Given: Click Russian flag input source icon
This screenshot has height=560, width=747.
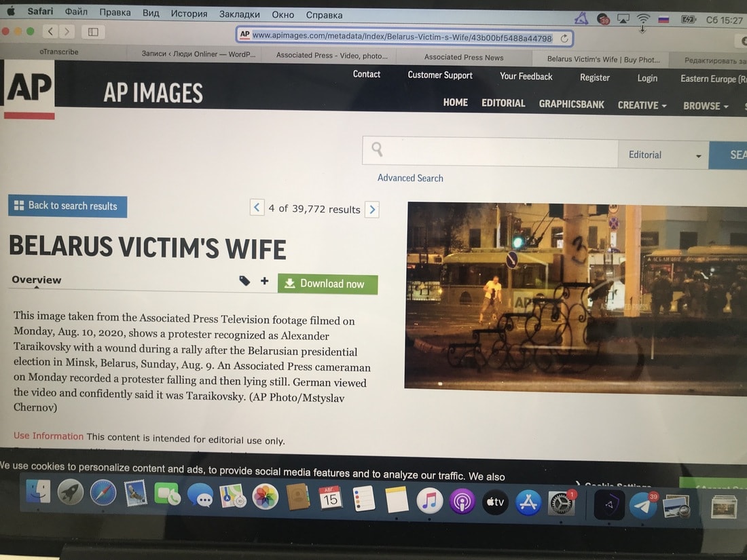Looking at the screenshot, I should tap(663, 20).
